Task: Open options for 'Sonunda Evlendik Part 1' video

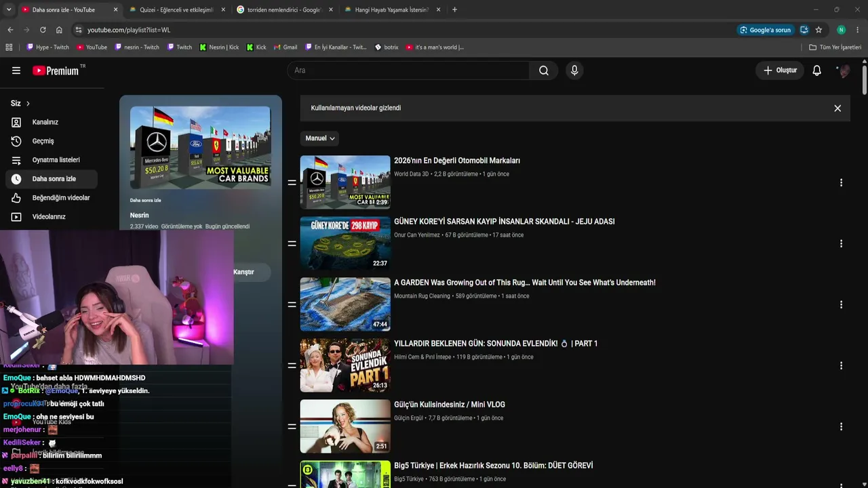Action: click(841, 365)
